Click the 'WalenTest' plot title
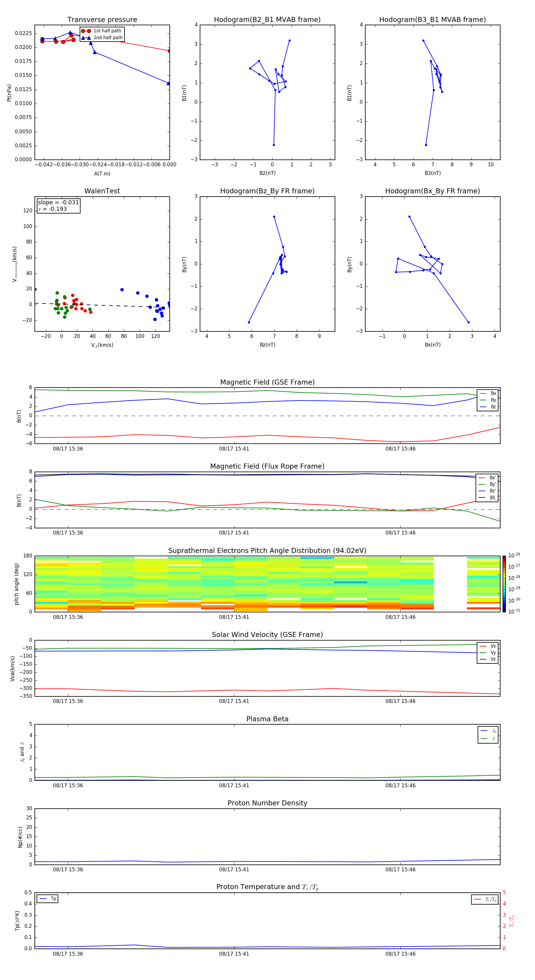Image resolution: width=535 pixels, height=980 pixels. tap(102, 191)
